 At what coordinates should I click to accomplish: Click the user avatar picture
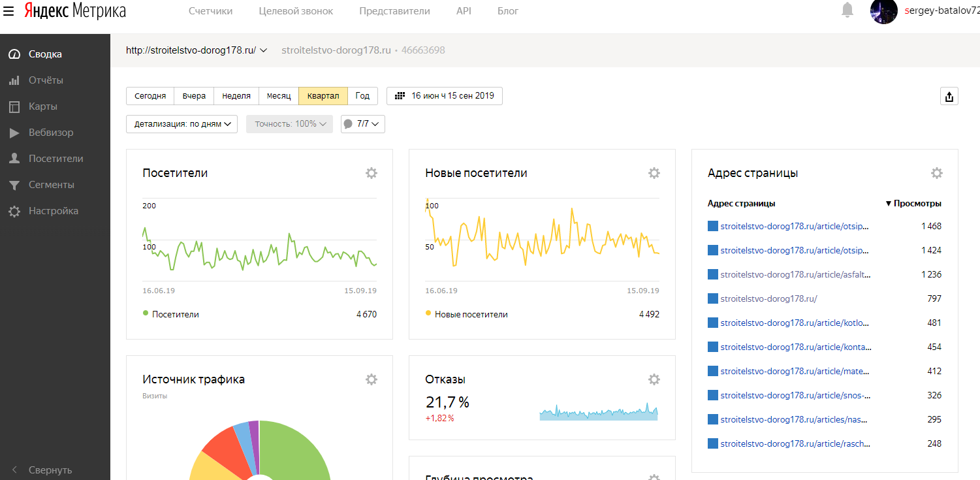[x=884, y=11]
